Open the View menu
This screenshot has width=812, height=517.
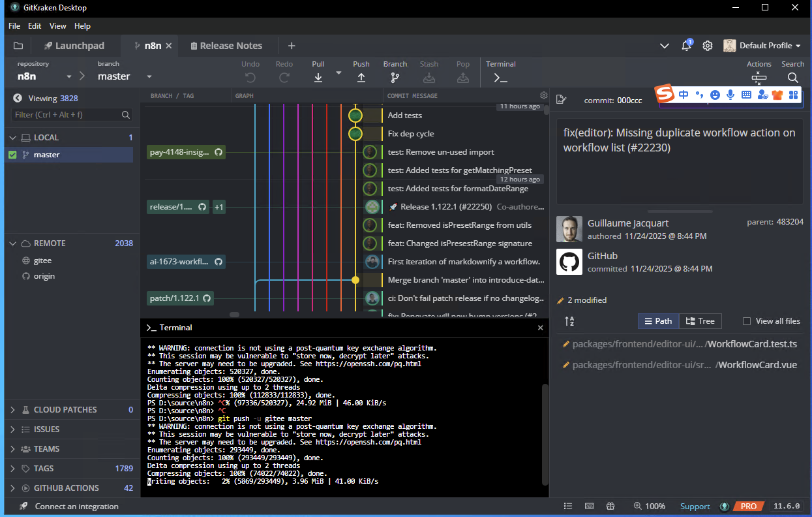point(58,26)
